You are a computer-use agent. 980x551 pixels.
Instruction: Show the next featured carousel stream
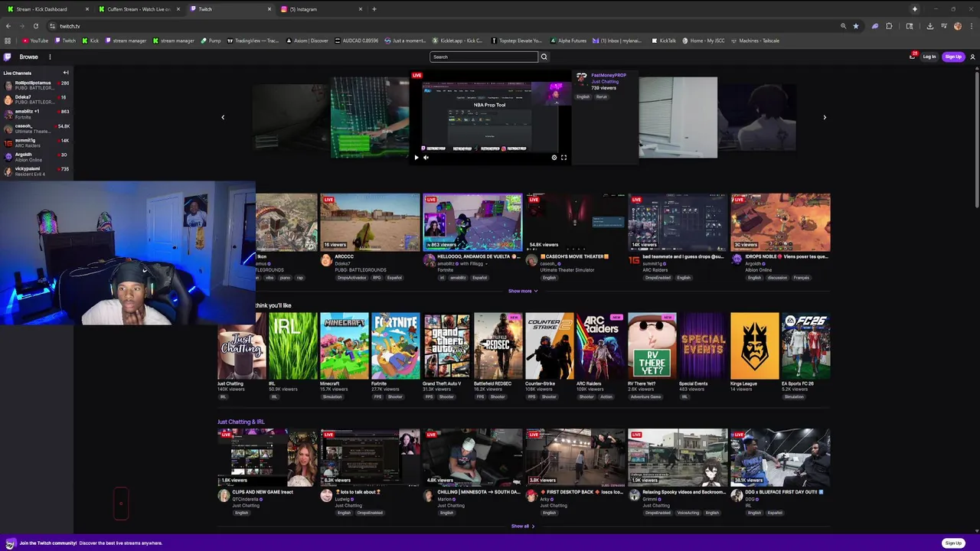(x=825, y=117)
